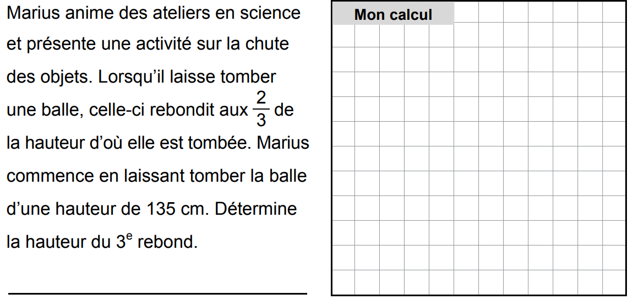Click the blank answer line below the problem
This screenshot has width=644, height=299.
(x=157, y=293)
